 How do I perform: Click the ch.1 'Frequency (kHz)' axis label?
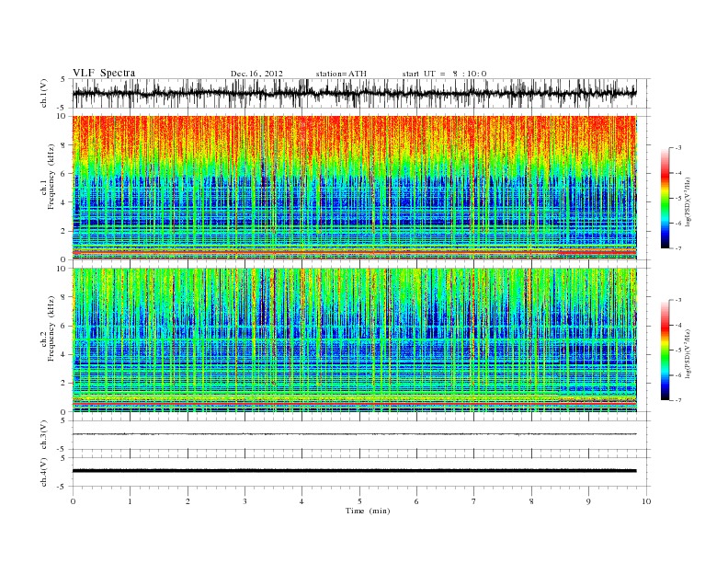pos(51,177)
